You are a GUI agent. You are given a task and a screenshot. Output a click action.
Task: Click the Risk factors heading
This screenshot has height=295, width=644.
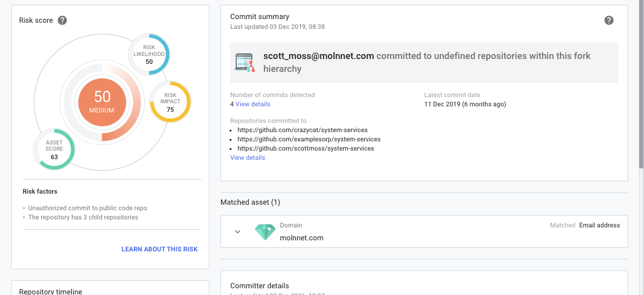(40, 191)
